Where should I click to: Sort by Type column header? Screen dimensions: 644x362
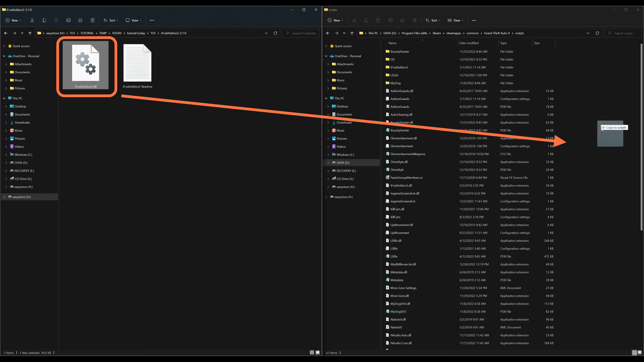point(516,43)
